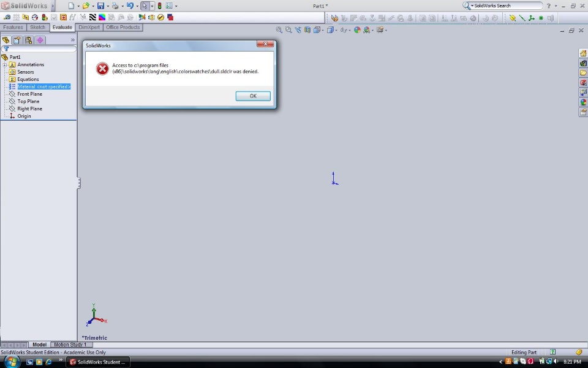Switch to the Evaluate tab
This screenshot has height=368, width=588.
[x=62, y=28]
